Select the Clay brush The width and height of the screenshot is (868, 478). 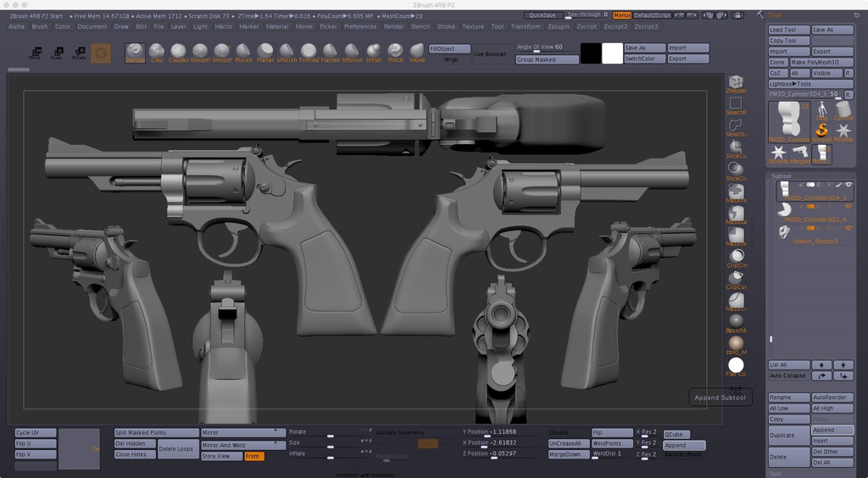tap(157, 53)
